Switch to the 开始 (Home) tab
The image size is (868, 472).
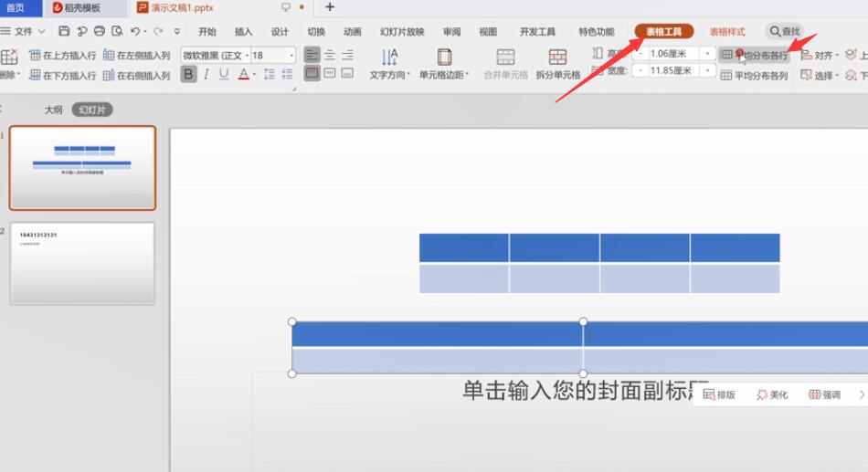tap(207, 32)
